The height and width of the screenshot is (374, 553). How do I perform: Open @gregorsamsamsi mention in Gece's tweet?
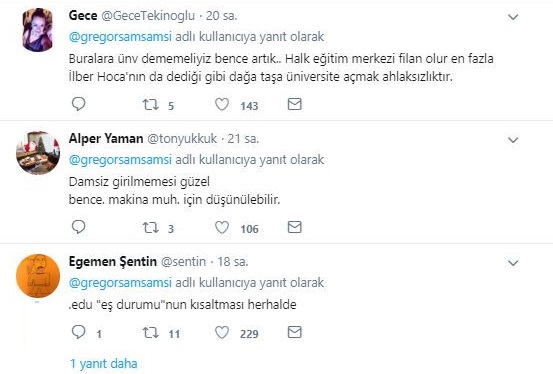120,37
